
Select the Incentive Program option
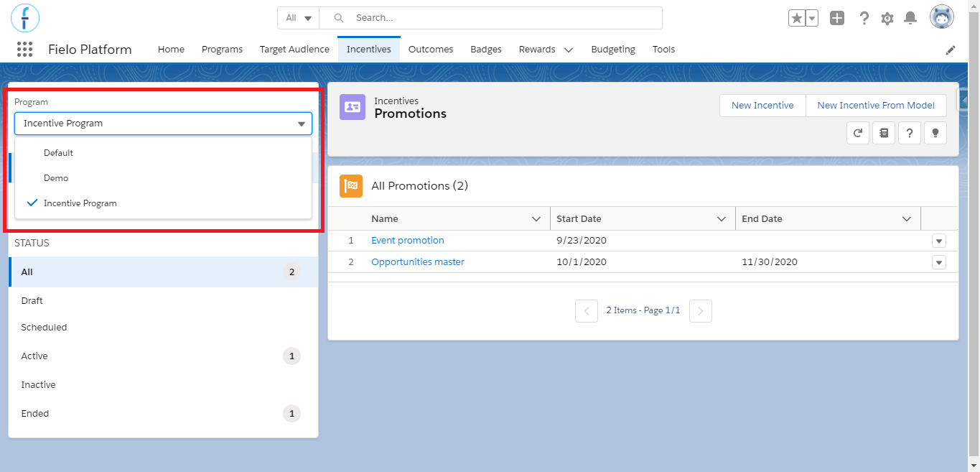(x=163, y=203)
